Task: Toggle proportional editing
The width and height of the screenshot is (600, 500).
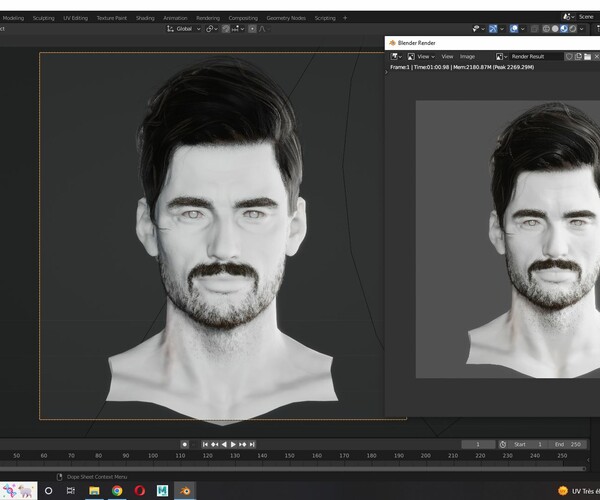Action: [252, 29]
